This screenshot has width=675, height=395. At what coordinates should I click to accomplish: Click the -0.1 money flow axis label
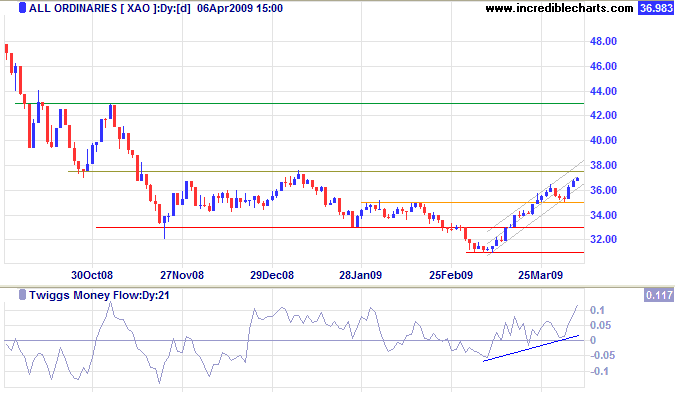599,371
